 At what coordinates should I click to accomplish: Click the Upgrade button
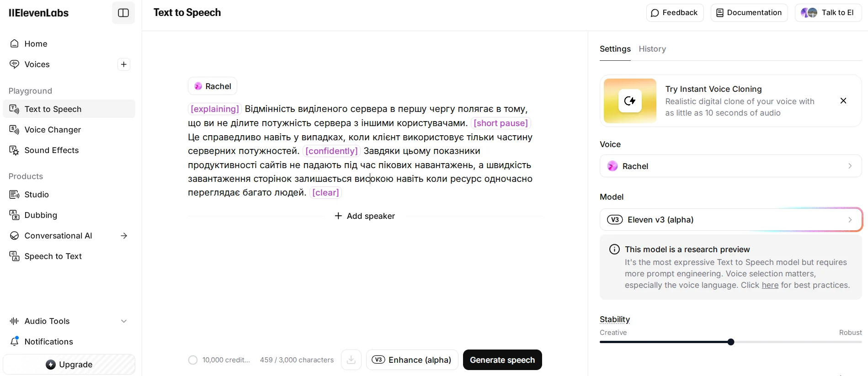(x=69, y=365)
